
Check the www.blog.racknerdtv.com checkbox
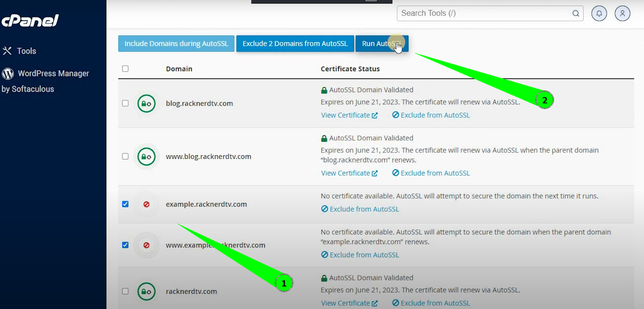coord(125,156)
